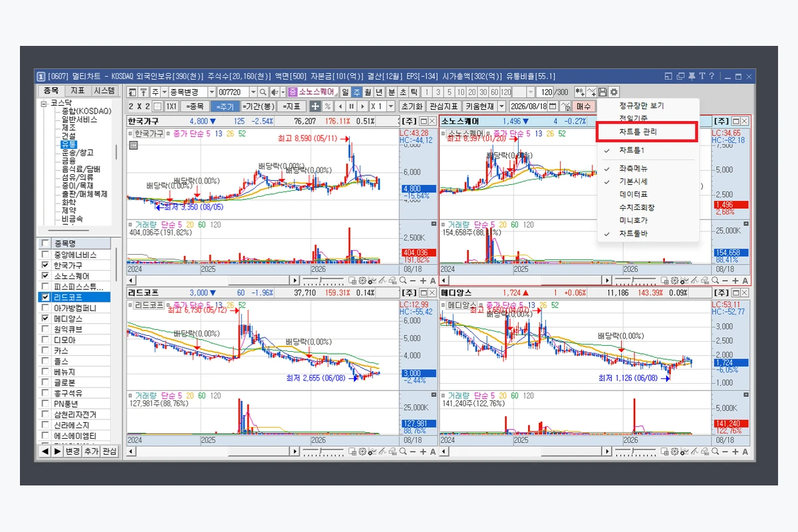Click the pin icon in title bar
This screenshot has width=798, height=532.
[x=692, y=76]
